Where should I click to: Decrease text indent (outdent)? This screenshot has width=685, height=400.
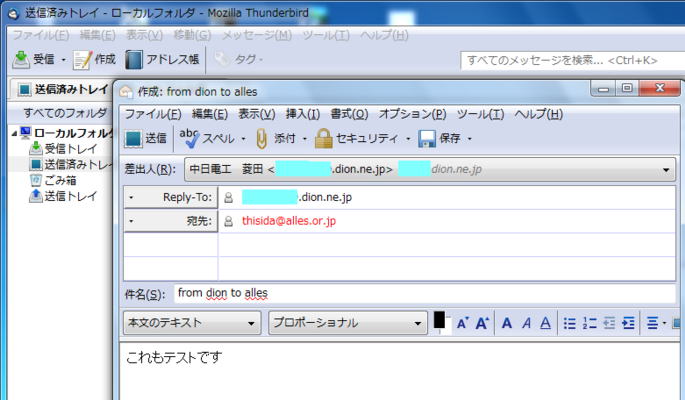(x=609, y=323)
